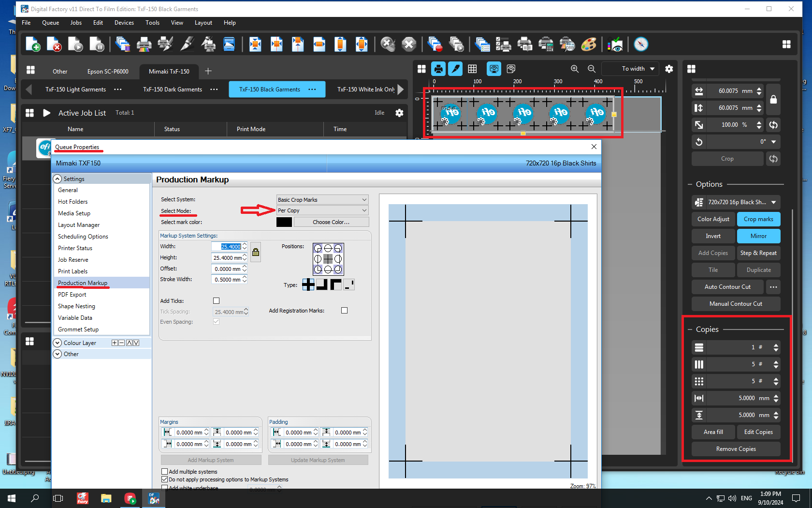Open the 720x720 16p Black print mode dropdown
The image size is (812, 508).
[x=736, y=202]
